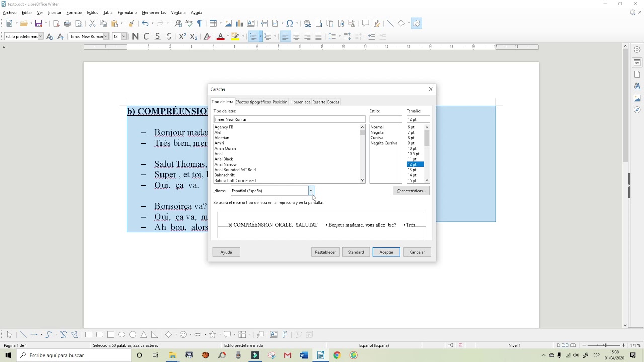Open the Navigator compass icon in the sidebar
The width and height of the screenshot is (644, 362).
pos(637,110)
